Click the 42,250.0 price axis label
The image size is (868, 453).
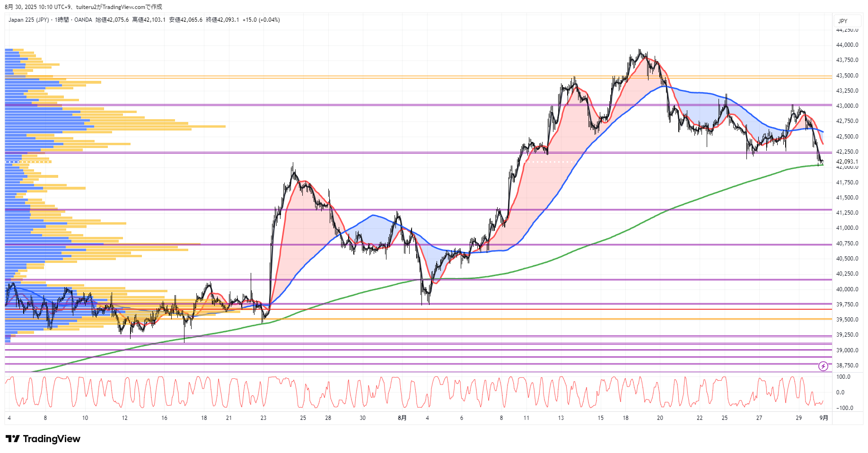coord(847,152)
